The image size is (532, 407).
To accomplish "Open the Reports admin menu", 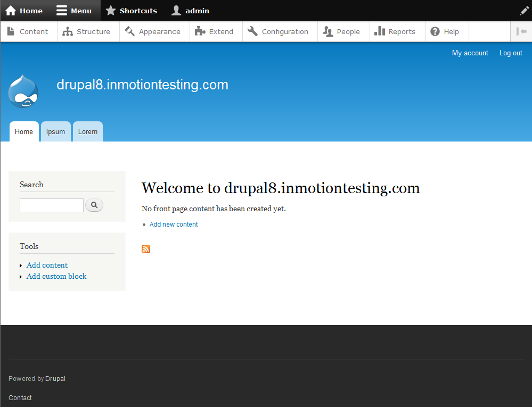I will tap(397, 31).
